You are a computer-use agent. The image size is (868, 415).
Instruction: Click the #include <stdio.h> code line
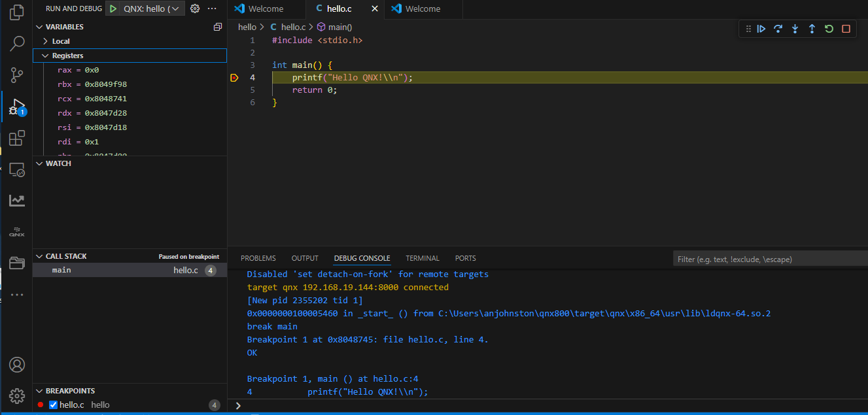click(x=317, y=41)
